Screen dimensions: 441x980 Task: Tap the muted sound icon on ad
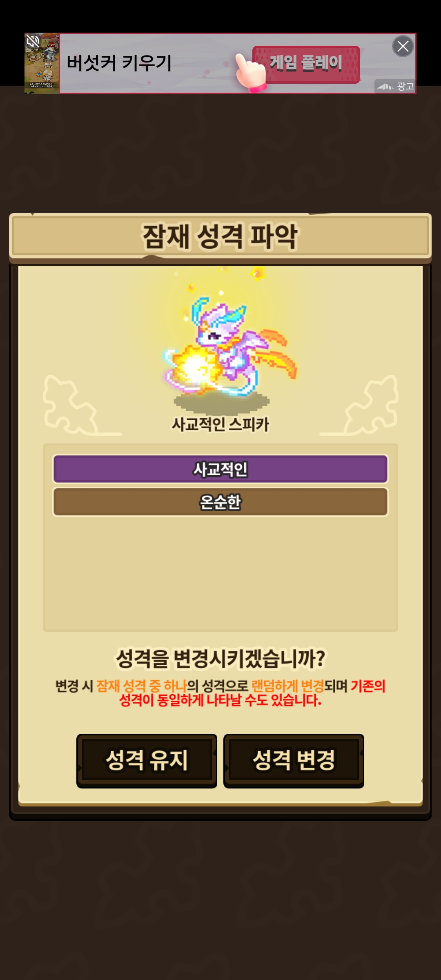[x=33, y=41]
